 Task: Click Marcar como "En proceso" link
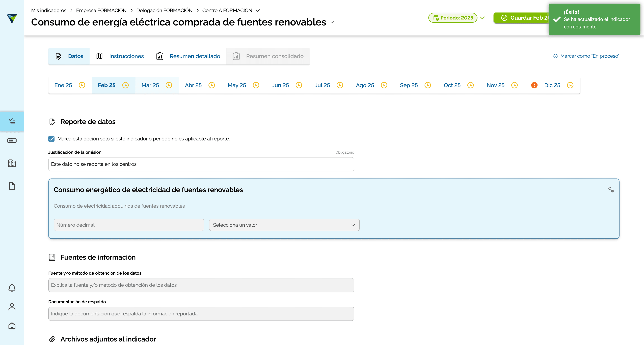click(x=586, y=56)
